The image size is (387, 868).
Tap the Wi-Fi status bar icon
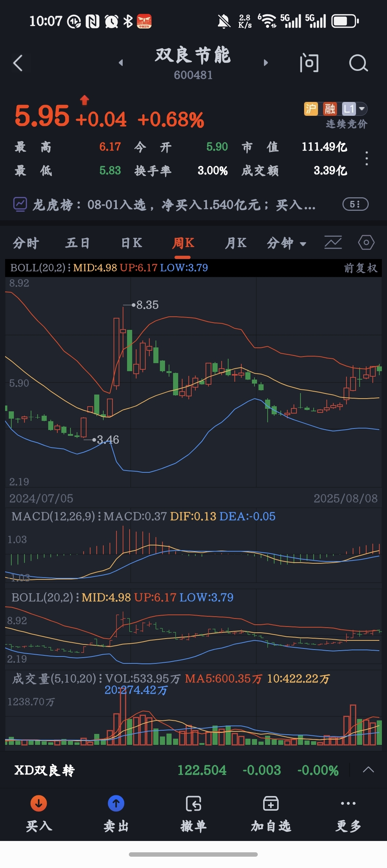tap(267, 21)
